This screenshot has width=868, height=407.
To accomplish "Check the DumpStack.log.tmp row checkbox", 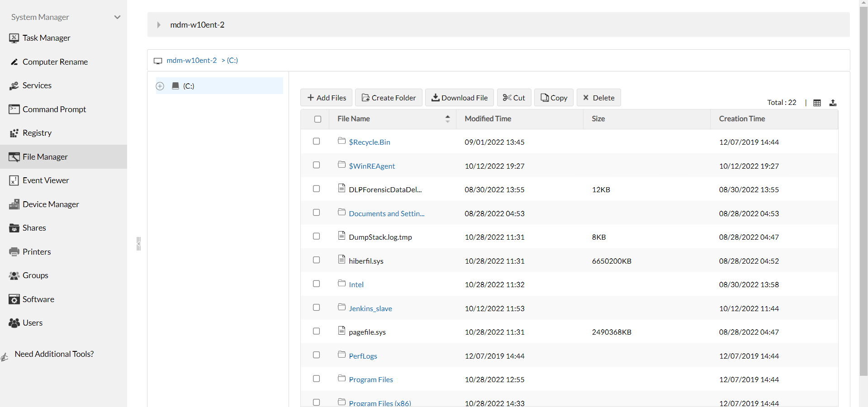I will pyautogui.click(x=316, y=236).
